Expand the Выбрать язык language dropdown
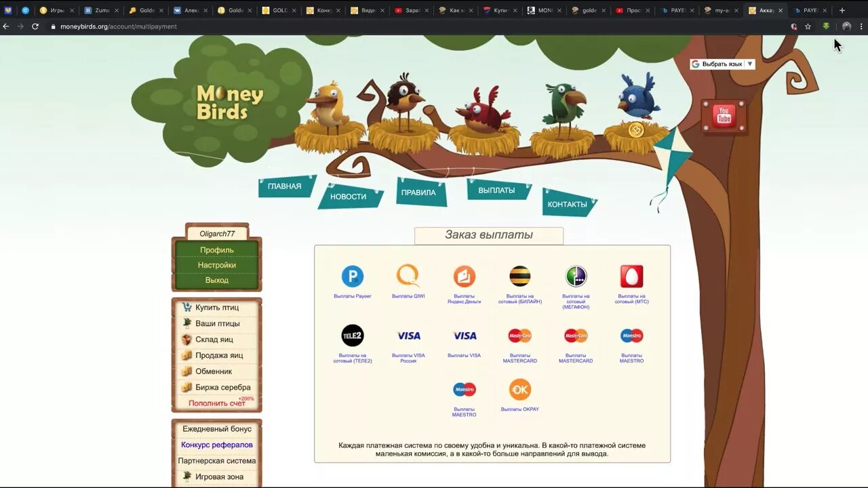Screen dimensions: 868x488 pos(722,64)
